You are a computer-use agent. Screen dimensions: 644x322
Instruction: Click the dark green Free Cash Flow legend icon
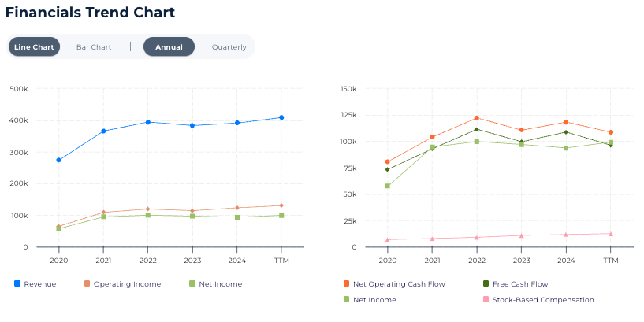(486, 283)
